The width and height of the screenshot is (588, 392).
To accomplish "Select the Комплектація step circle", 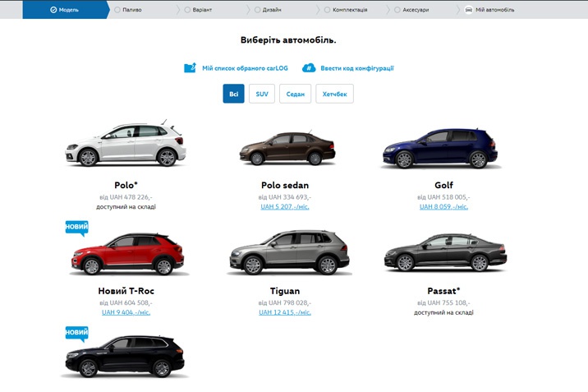I will [327, 10].
